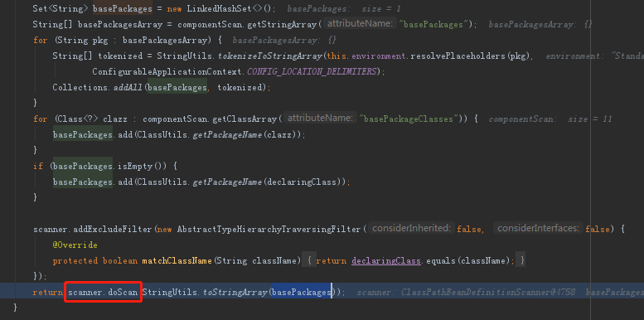This screenshot has height=320, width=644.
Task: Click the doScan method call
Action: [x=123, y=292]
